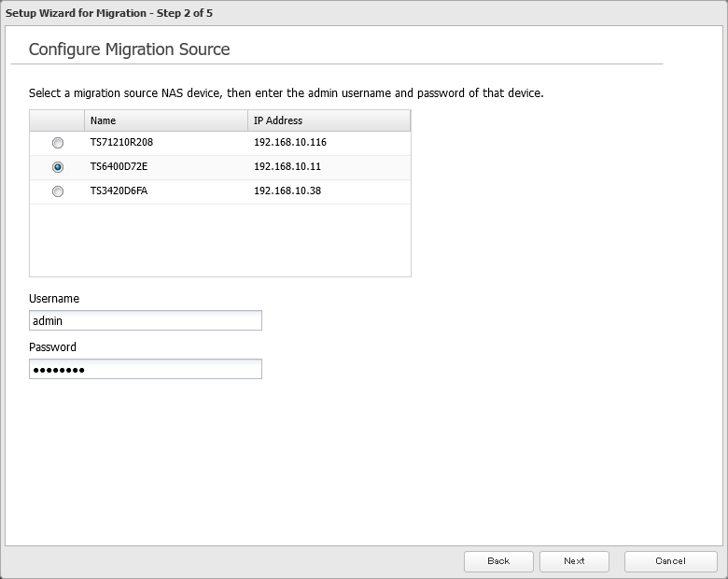Go back with the Back button
728x579 pixels.
[x=498, y=560]
